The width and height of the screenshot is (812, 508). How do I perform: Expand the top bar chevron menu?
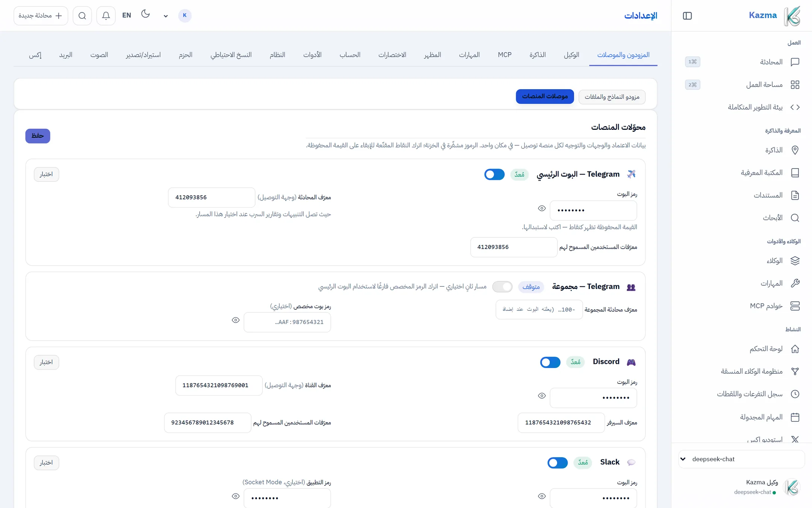[165, 16]
